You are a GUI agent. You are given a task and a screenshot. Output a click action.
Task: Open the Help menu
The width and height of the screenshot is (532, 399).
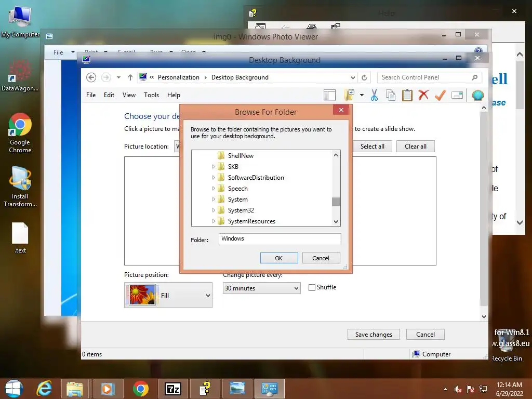pyautogui.click(x=174, y=95)
